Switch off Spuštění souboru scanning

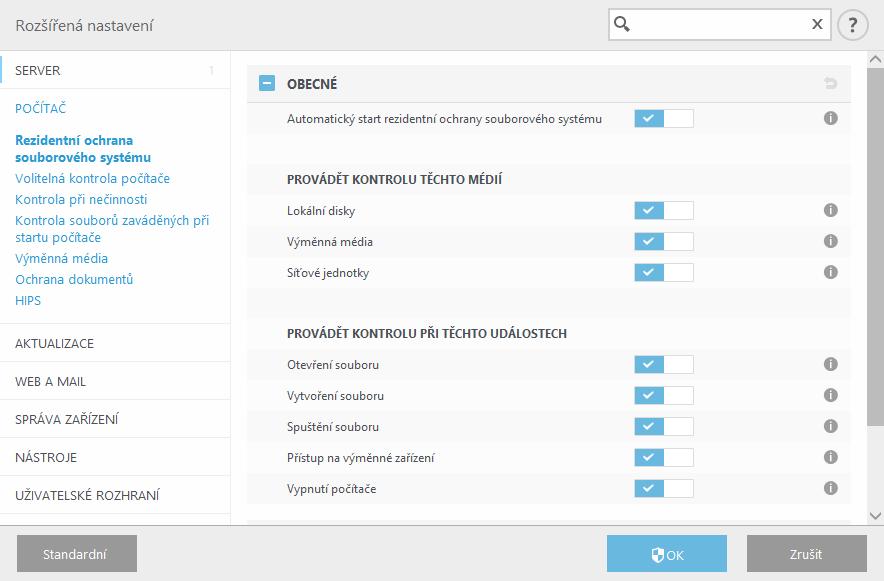click(x=664, y=427)
